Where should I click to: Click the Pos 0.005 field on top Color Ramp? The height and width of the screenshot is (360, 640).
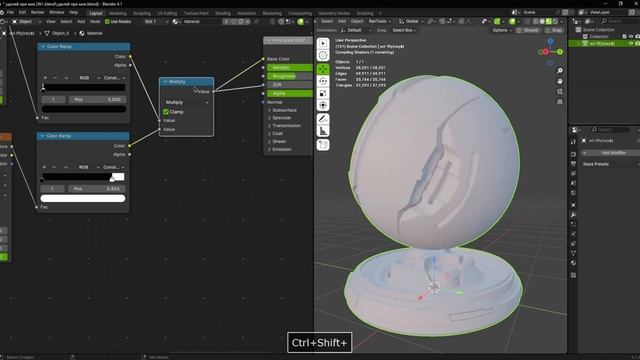97,100
